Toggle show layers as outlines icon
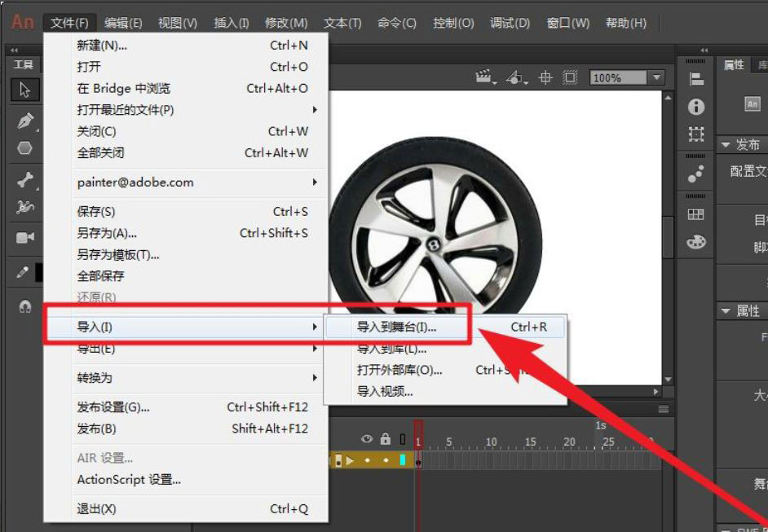This screenshot has height=532, width=768. (x=403, y=439)
